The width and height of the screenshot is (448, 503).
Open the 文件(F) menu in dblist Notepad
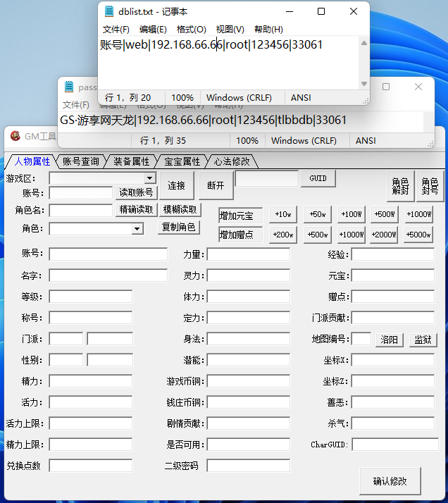point(116,30)
